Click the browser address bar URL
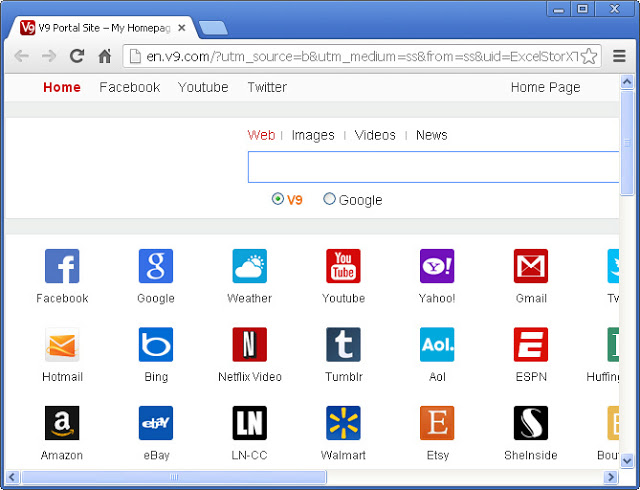 [x=362, y=56]
